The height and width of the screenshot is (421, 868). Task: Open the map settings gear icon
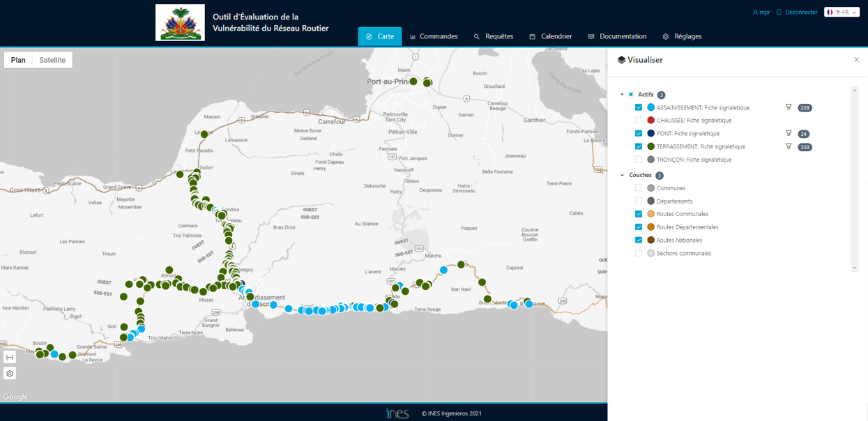(10, 374)
